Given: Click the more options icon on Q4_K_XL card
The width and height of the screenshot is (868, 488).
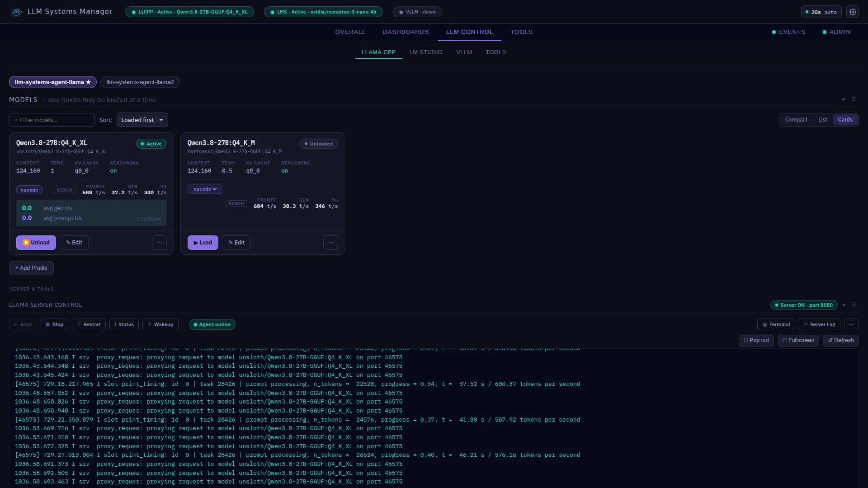Looking at the screenshot, I should pos(159,243).
